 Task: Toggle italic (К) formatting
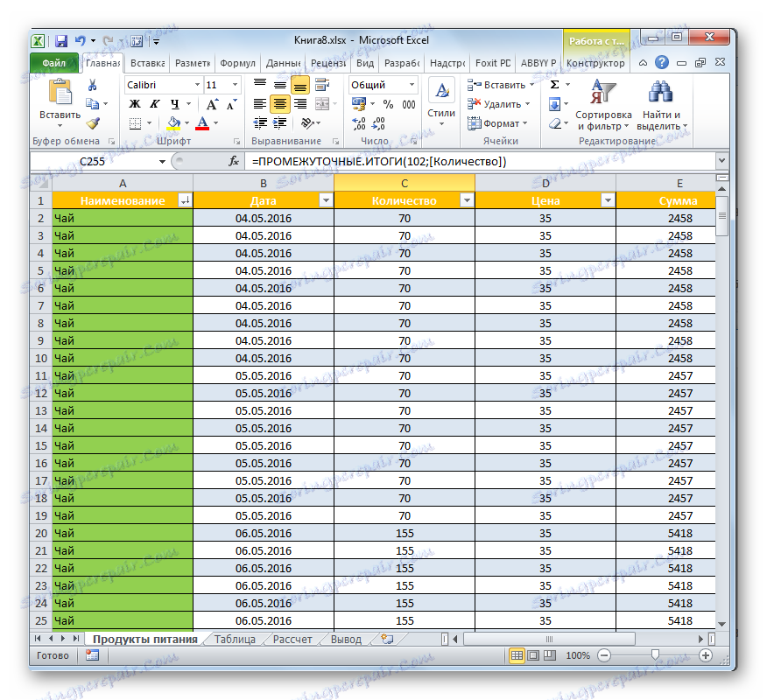coord(155,104)
